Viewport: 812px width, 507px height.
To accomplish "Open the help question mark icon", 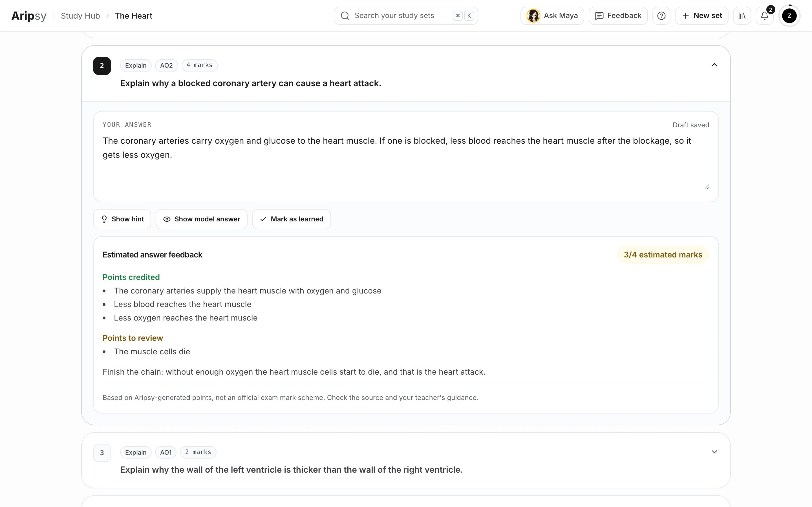I will pos(661,16).
